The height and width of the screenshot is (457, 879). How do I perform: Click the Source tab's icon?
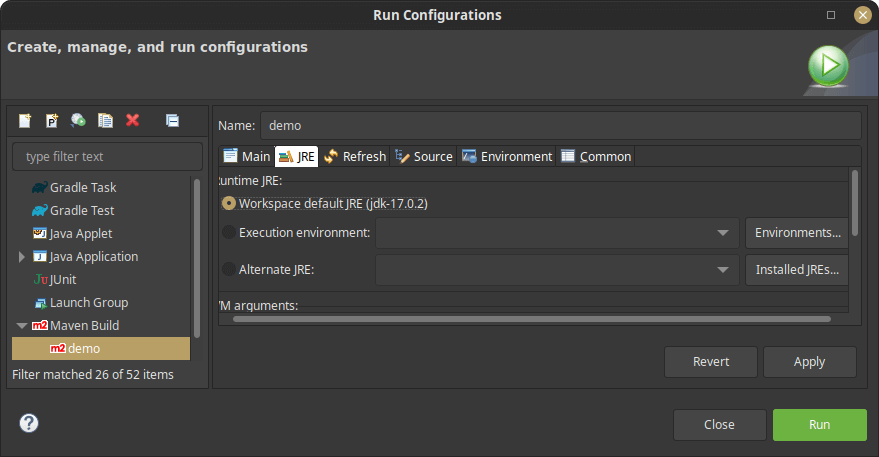[x=402, y=156]
